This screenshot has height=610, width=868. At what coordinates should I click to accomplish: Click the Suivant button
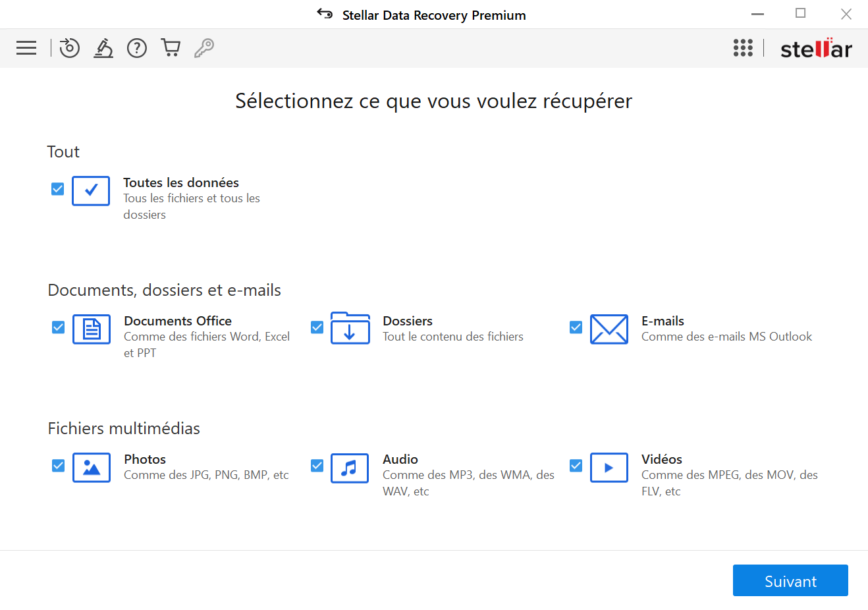[790, 580]
